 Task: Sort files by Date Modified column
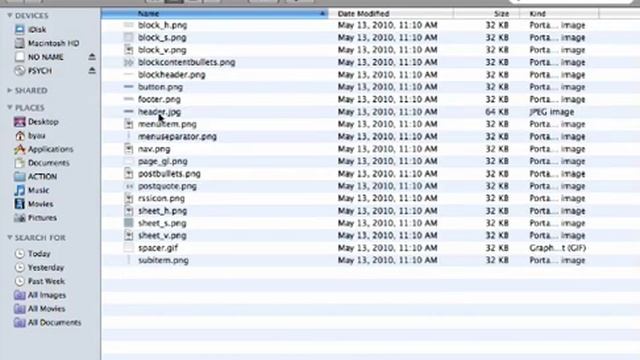[391, 13]
